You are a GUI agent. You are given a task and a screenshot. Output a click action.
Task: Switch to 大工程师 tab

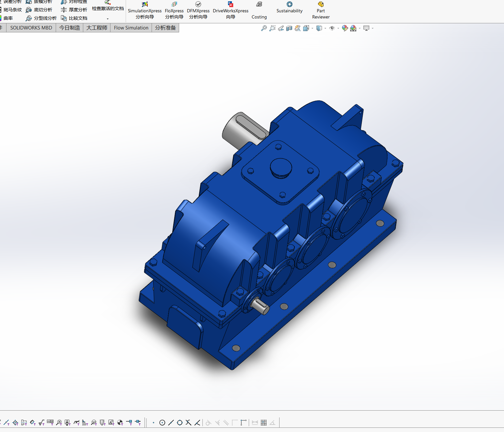tap(97, 28)
